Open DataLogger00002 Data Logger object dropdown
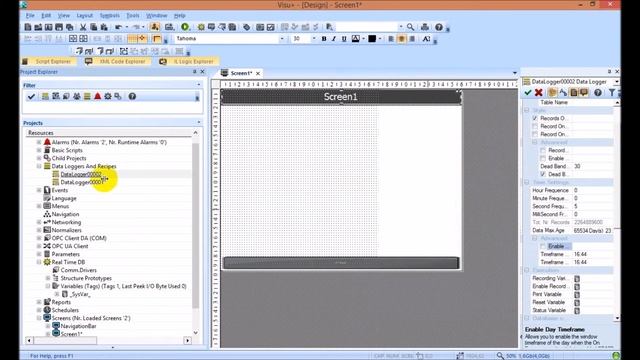Viewport: 640px width, 360px height. pos(616,82)
